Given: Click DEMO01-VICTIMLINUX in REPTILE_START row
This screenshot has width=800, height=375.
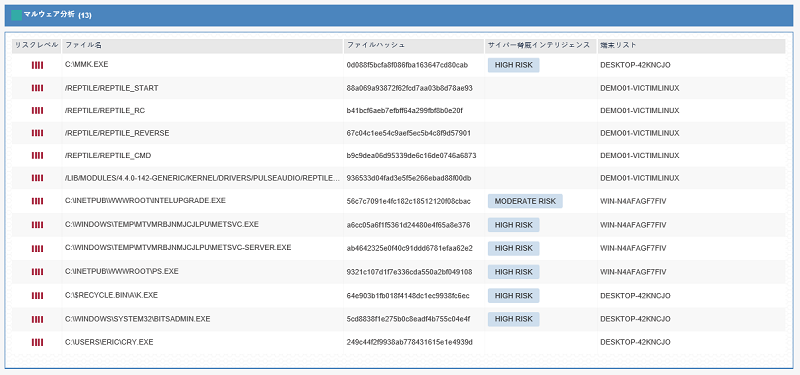Looking at the screenshot, I should (x=640, y=88).
